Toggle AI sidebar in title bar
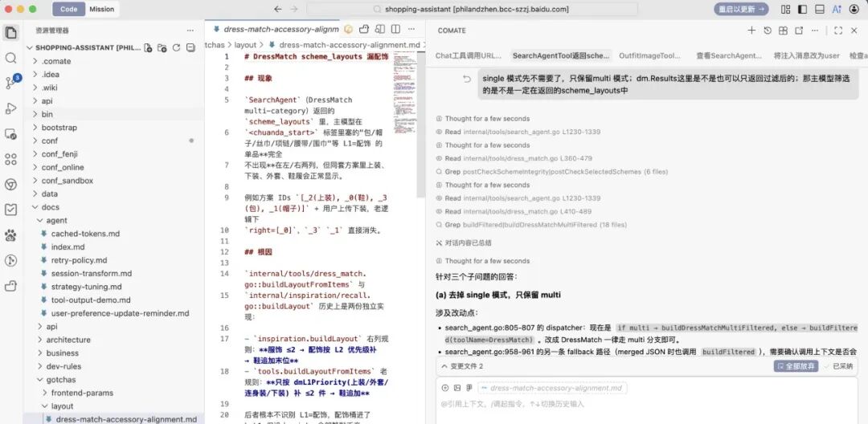Viewport: 868px width, 424px height. [837, 9]
